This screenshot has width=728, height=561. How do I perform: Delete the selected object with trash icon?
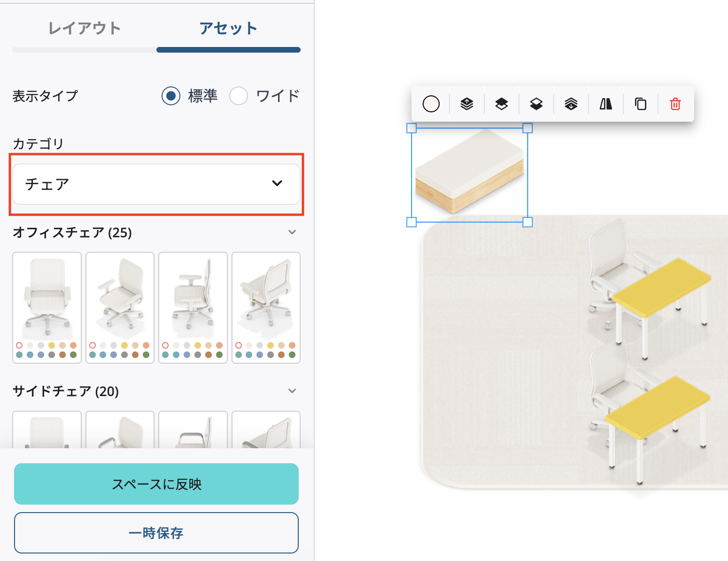click(675, 104)
